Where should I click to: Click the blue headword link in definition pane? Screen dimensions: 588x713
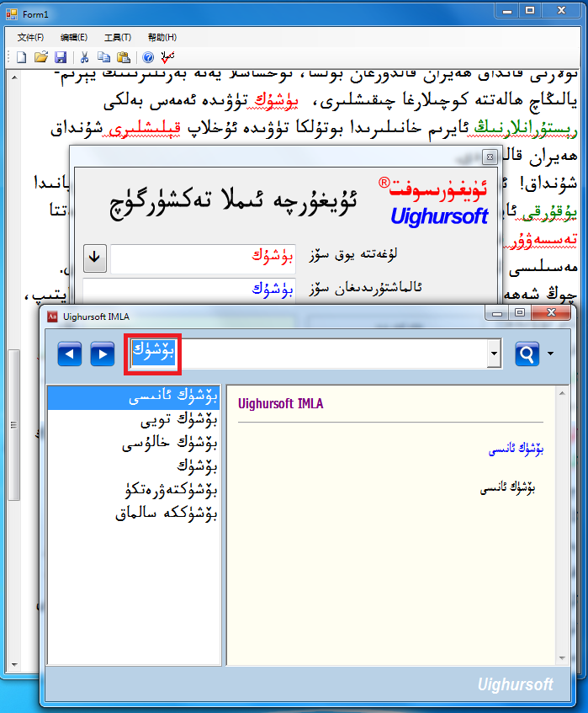coord(516,450)
